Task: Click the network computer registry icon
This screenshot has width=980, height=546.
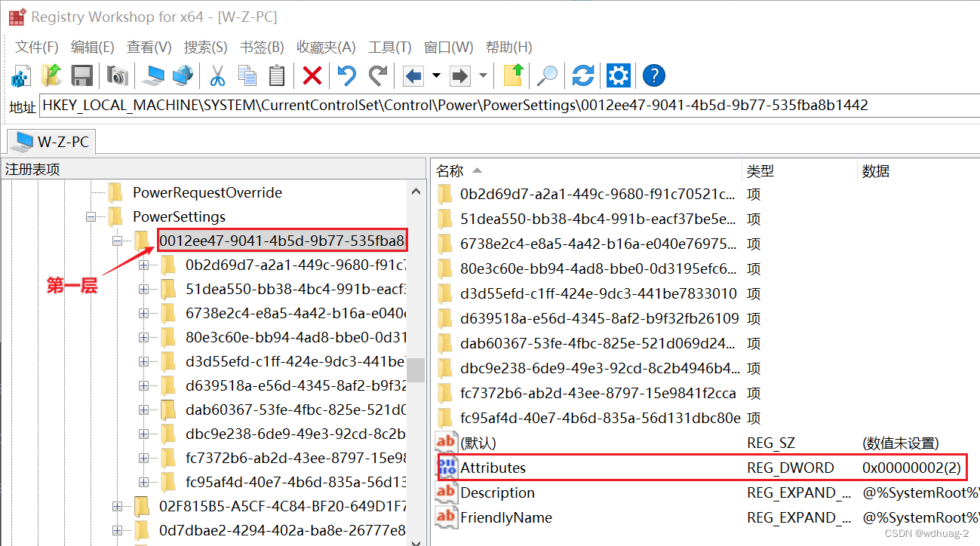Action: 183,75
